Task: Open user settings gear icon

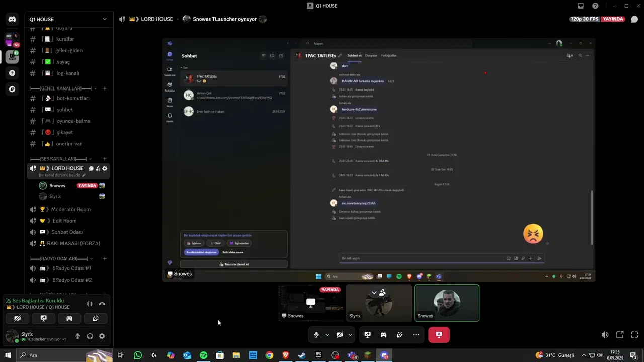Action: (102, 336)
